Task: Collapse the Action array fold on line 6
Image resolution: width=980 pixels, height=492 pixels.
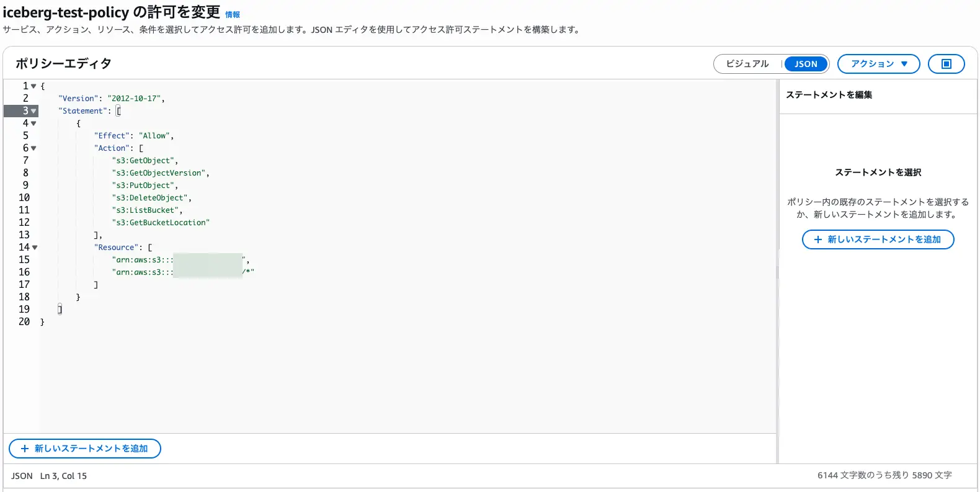Action: pyautogui.click(x=34, y=148)
